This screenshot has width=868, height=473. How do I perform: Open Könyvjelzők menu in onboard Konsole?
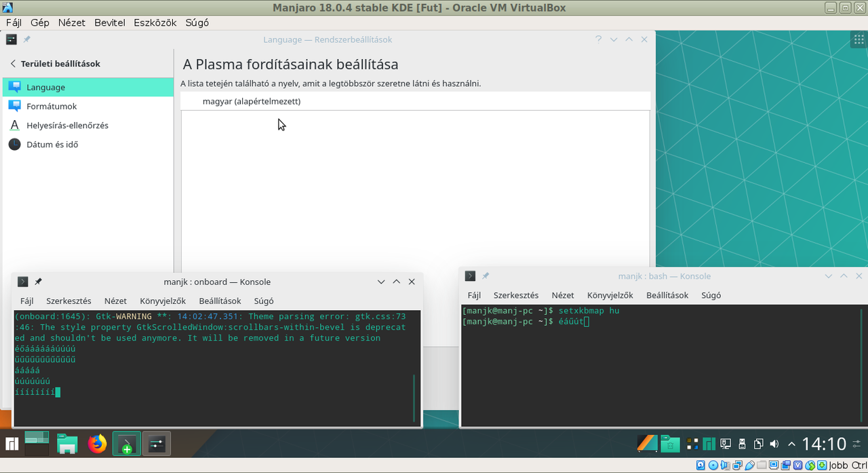(163, 301)
